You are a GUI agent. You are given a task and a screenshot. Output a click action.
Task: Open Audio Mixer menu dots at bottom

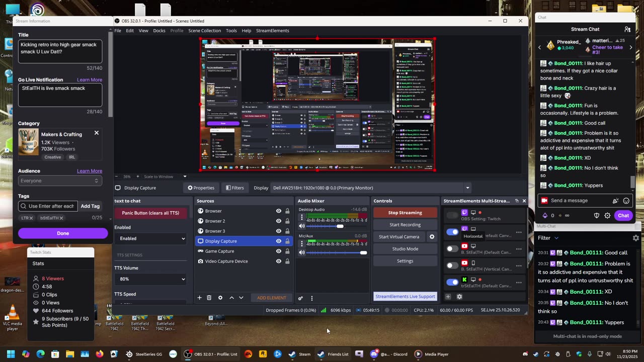click(x=311, y=298)
